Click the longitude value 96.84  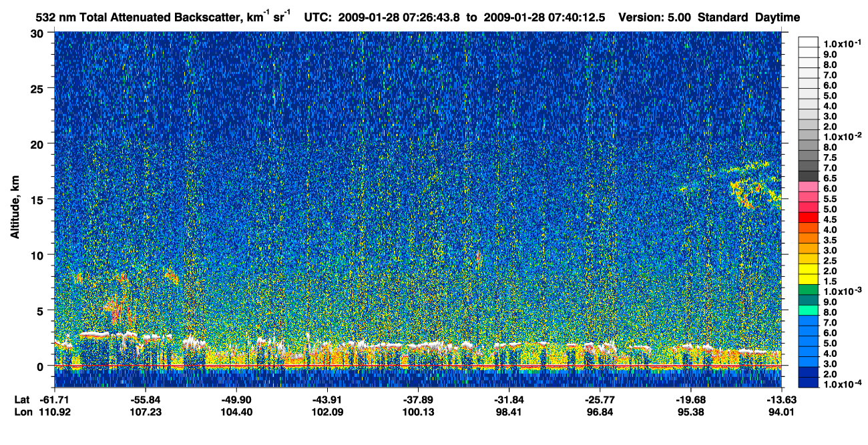(600, 412)
